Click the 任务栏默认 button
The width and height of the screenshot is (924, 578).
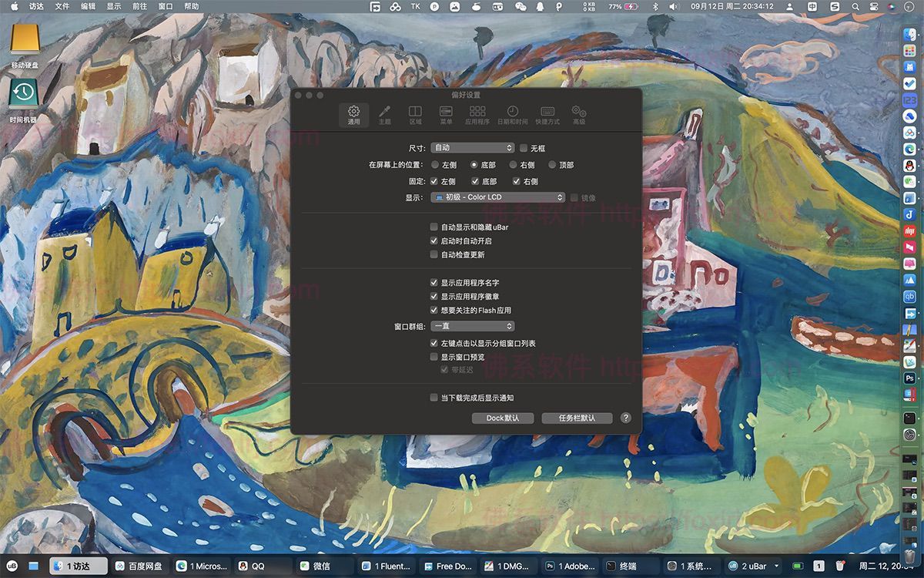[577, 418]
